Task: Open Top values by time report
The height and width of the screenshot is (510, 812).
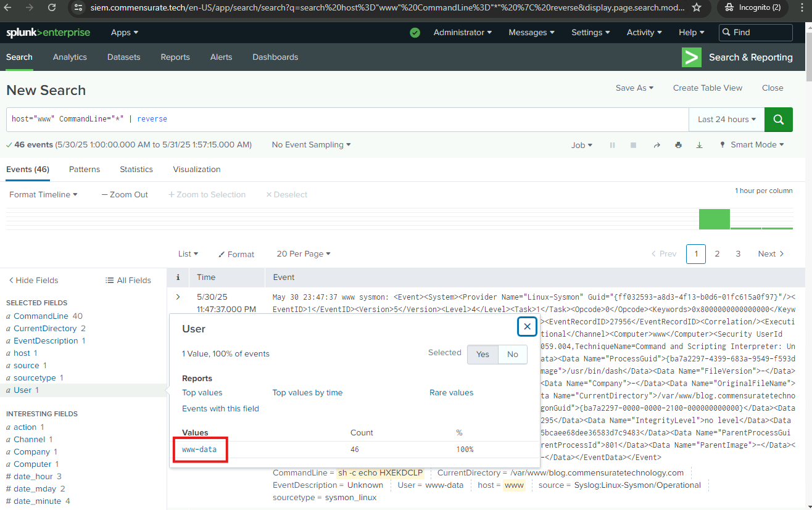Action: [307, 392]
